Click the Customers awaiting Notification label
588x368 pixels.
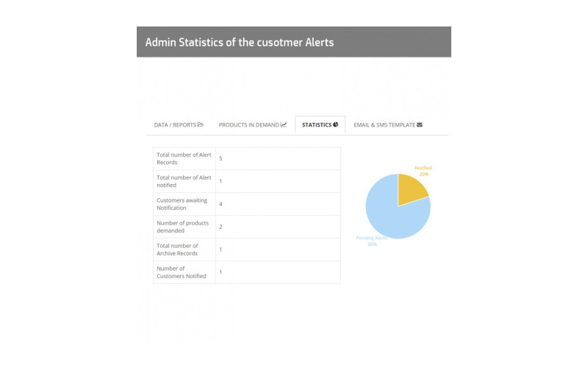click(182, 204)
